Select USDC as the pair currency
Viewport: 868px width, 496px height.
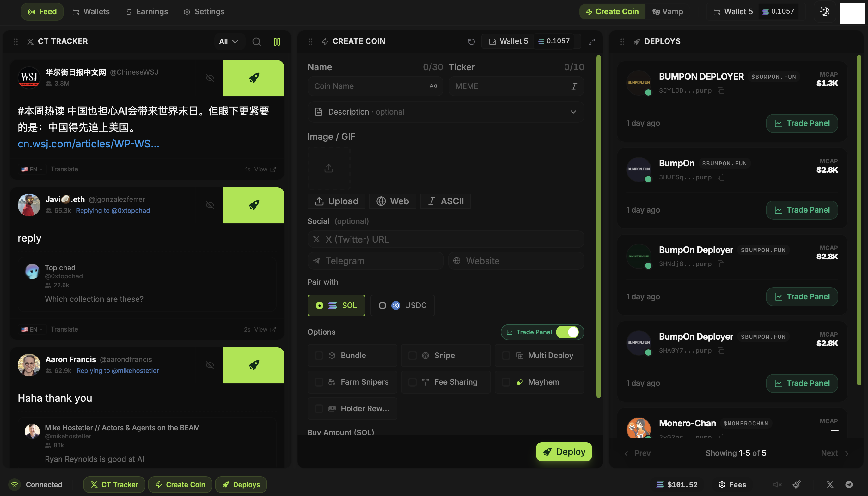(x=402, y=305)
